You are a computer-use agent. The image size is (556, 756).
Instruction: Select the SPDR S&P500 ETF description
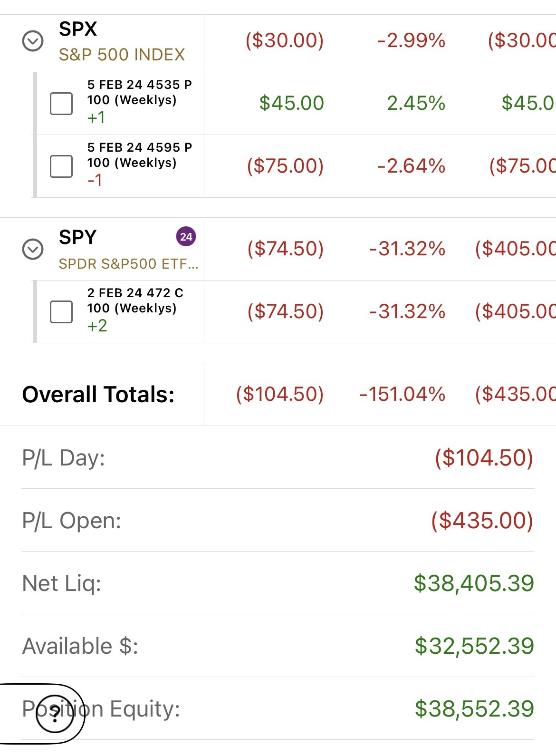click(128, 263)
